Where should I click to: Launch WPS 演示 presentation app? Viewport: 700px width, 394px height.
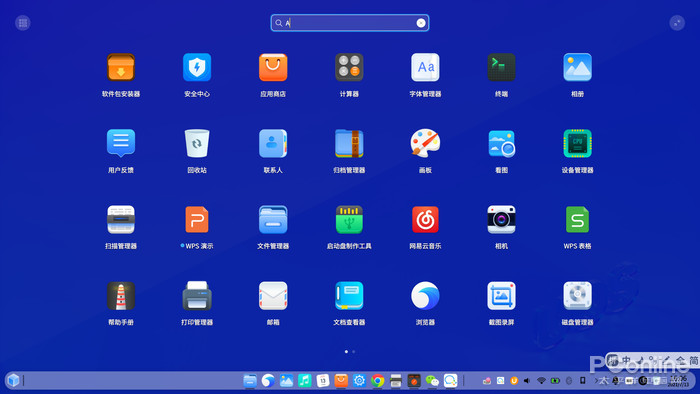pos(197,220)
